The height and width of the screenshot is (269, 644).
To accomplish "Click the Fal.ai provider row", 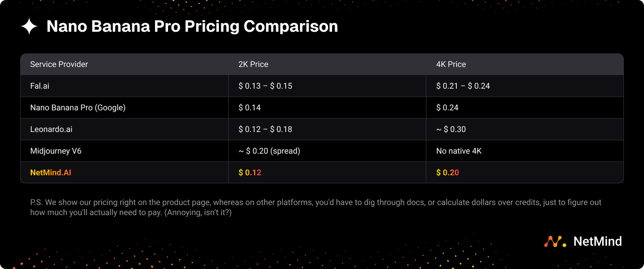I will 40,86.
